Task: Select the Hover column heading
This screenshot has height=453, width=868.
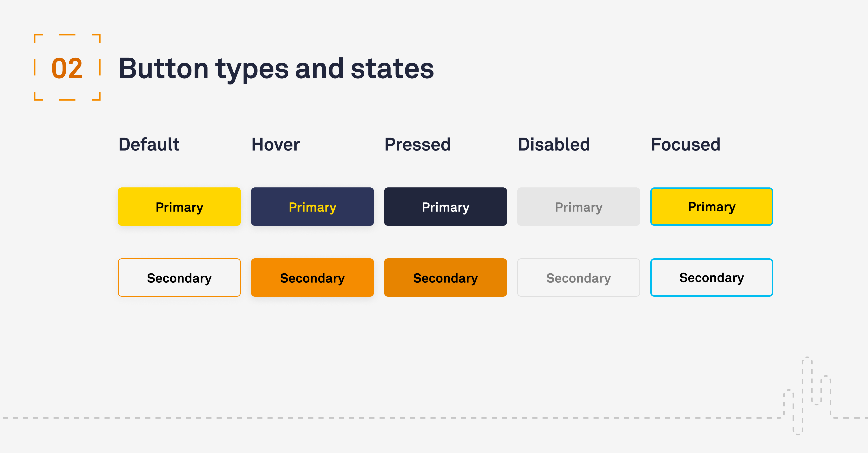Action: (276, 144)
